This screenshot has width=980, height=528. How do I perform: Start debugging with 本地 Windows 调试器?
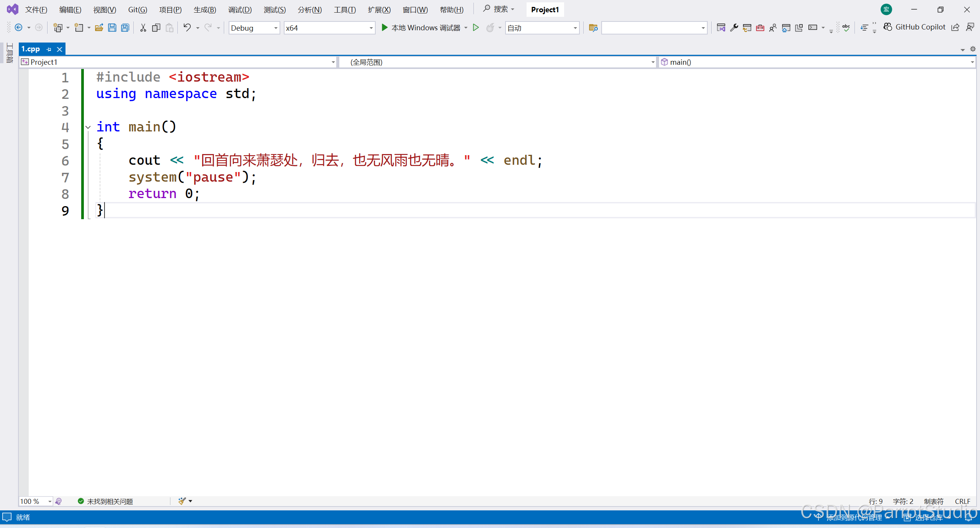tap(421, 28)
